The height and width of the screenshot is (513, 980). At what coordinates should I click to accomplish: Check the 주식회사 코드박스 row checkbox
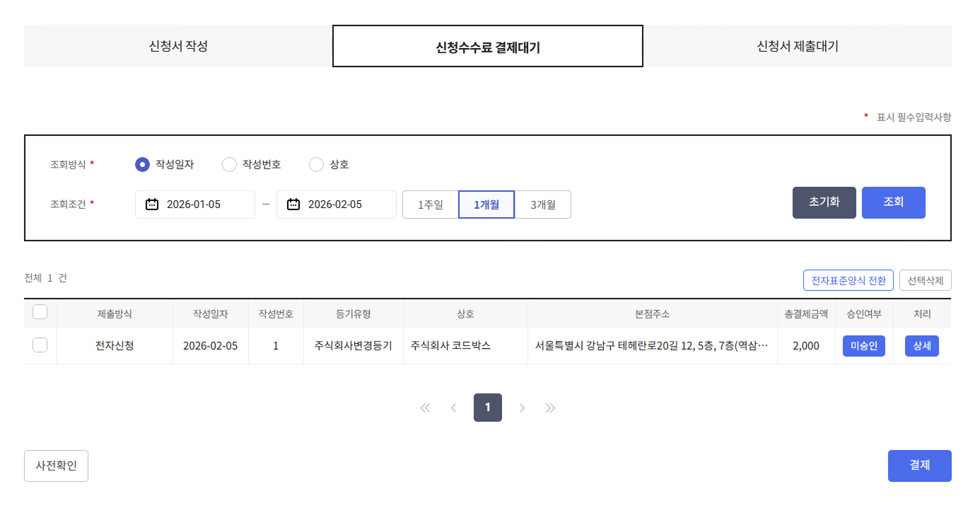(x=40, y=345)
